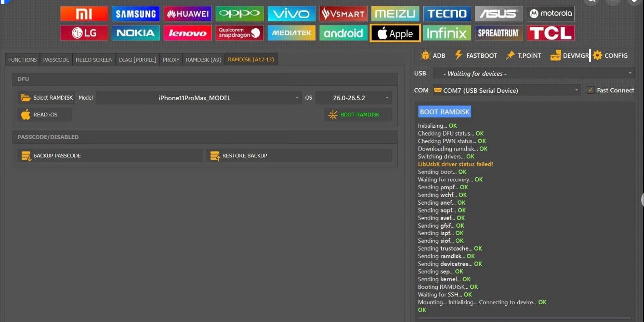Image resolution: width=644 pixels, height=322 pixels.
Task: Select the Tecno brand logo
Action: pyautogui.click(x=447, y=14)
